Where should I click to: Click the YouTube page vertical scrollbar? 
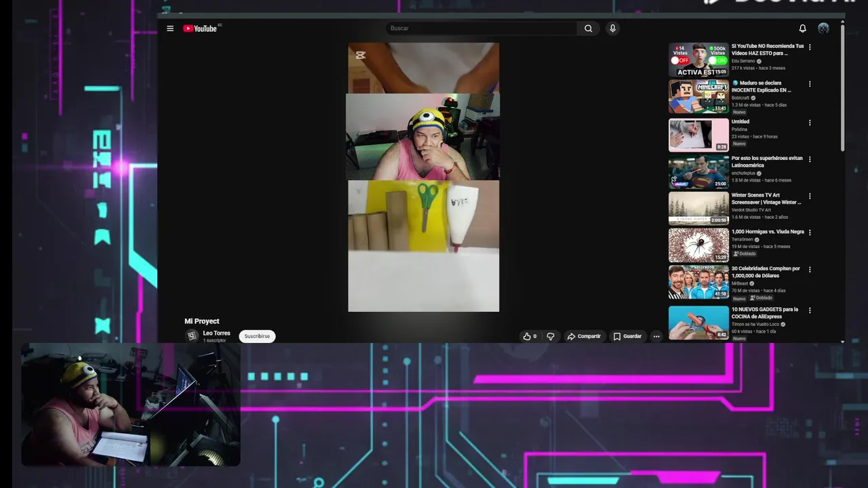pyautogui.click(x=842, y=88)
